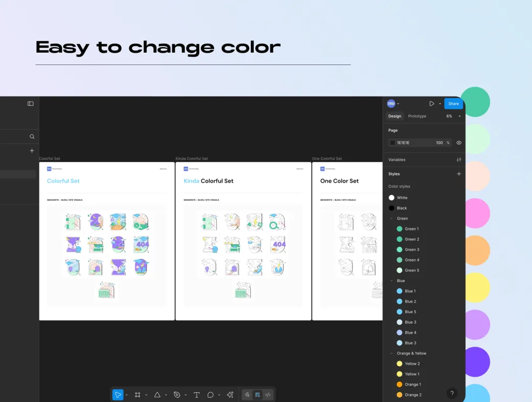Click the Share button

(x=453, y=104)
